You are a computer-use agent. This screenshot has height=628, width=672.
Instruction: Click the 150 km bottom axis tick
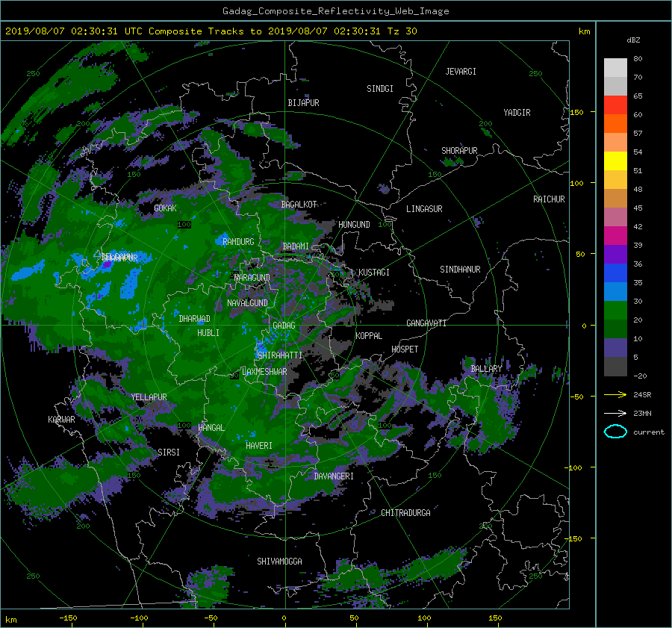tap(495, 618)
